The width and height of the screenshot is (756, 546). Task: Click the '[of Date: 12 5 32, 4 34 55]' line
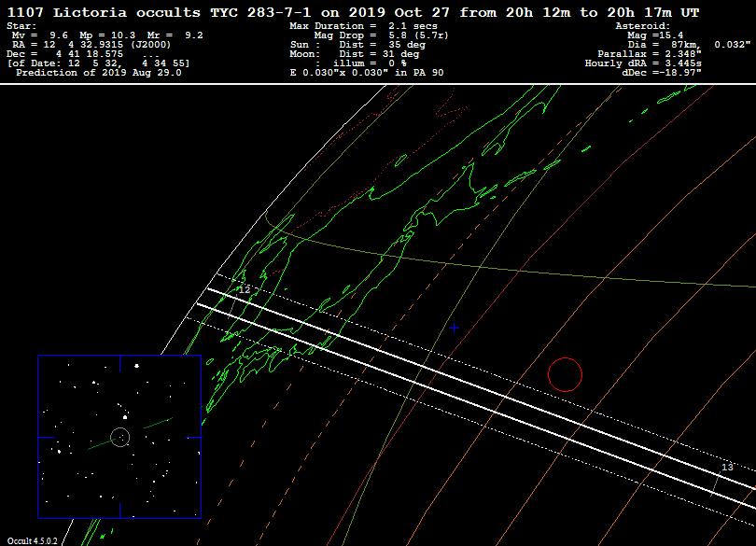coord(98,63)
